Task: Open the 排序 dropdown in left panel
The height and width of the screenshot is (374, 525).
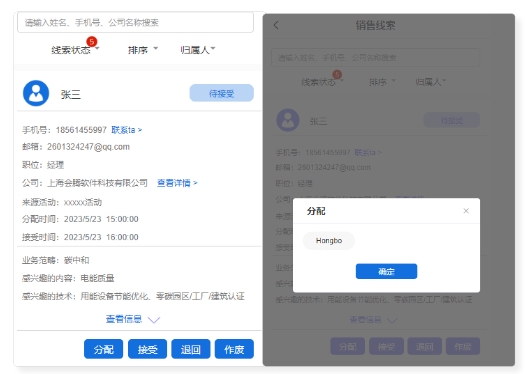Action: point(143,50)
